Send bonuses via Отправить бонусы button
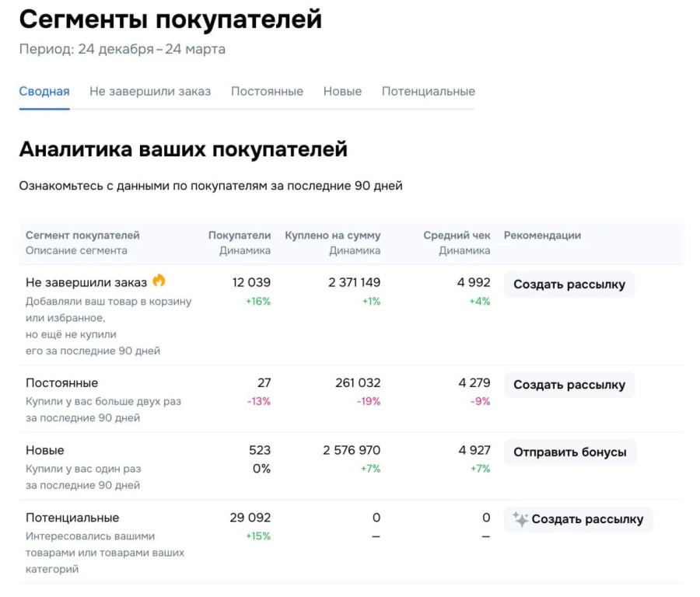 click(x=569, y=452)
